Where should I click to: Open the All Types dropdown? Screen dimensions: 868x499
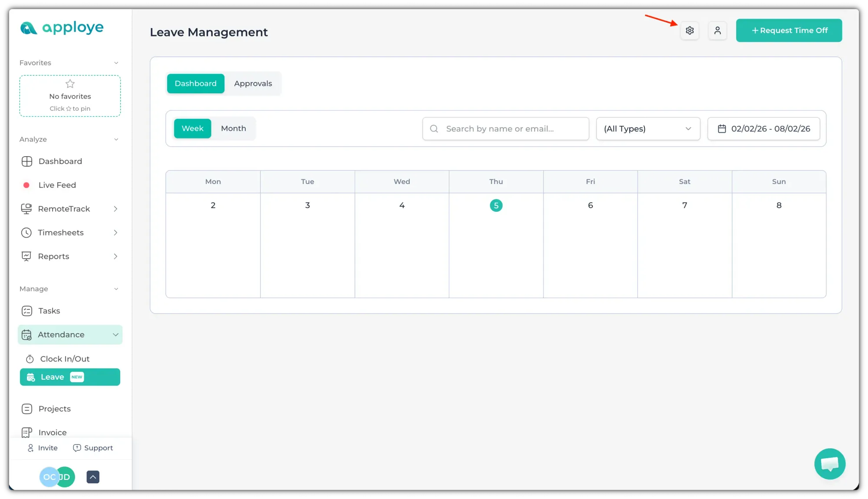(648, 129)
